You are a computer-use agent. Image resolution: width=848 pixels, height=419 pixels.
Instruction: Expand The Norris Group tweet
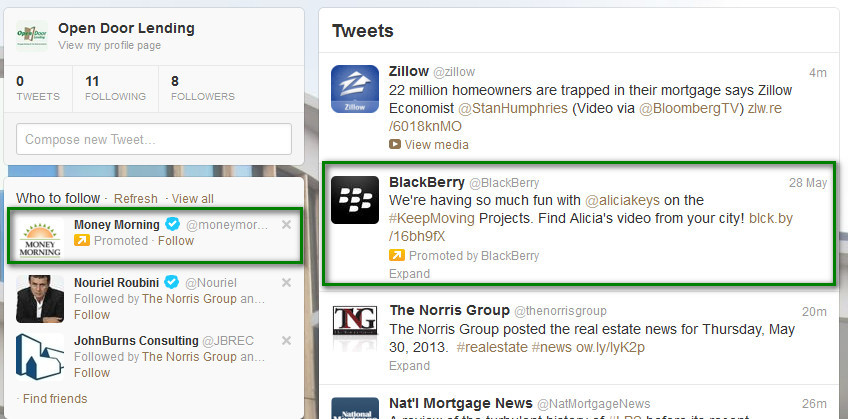[409, 365]
